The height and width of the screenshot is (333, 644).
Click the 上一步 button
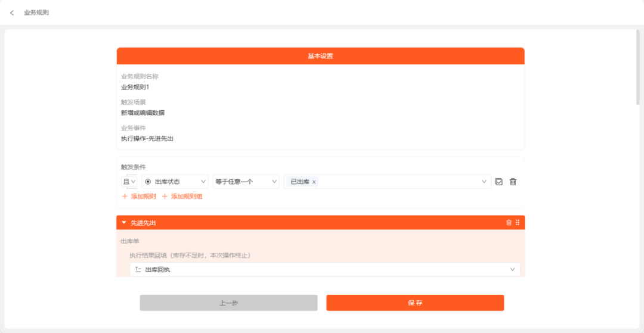pyautogui.click(x=229, y=303)
